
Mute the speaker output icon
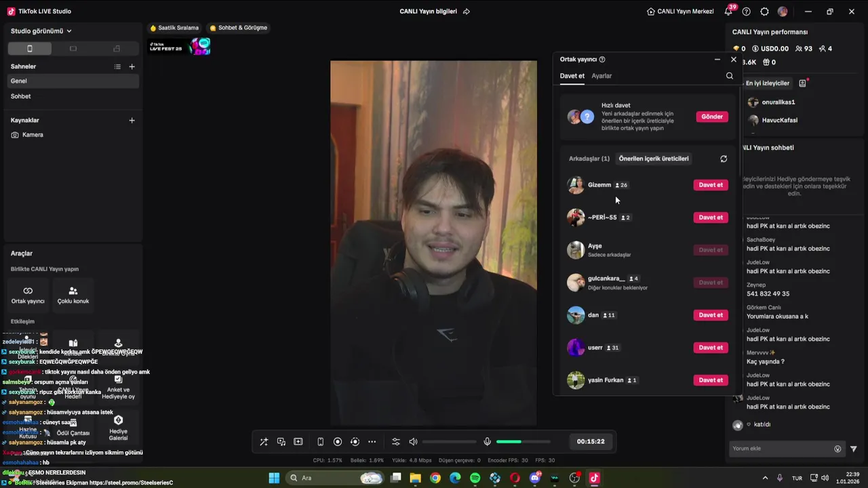[413, 442]
